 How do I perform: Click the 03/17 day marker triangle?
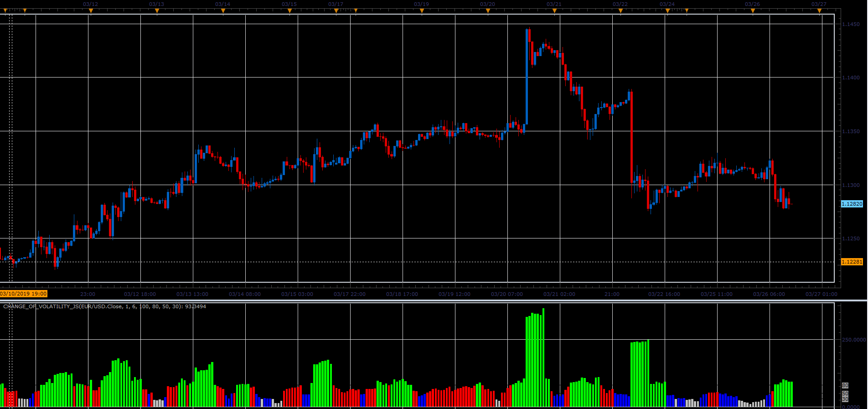[x=336, y=11]
